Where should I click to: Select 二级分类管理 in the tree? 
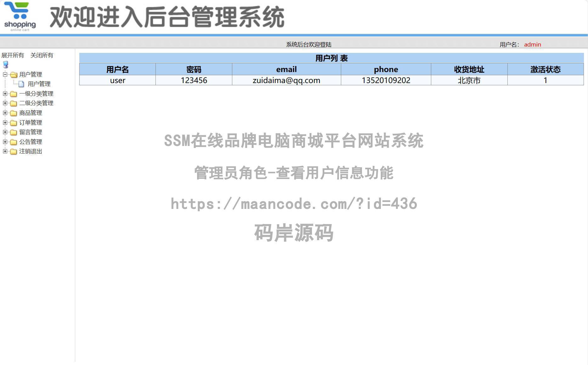coord(36,103)
